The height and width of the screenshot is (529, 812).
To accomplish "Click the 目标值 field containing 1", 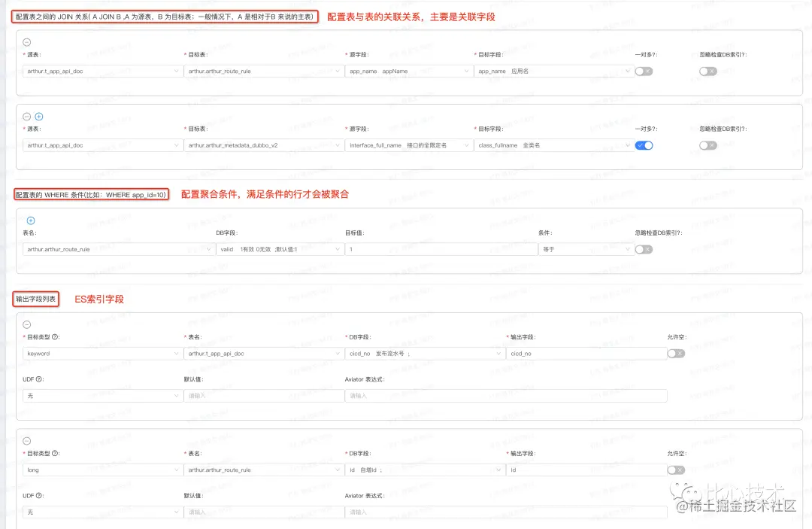I will (441, 250).
